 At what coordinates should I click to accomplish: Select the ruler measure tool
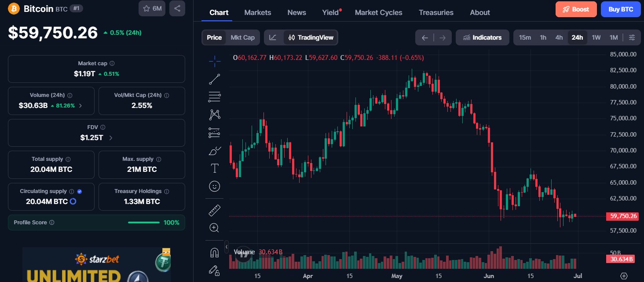(215, 210)
